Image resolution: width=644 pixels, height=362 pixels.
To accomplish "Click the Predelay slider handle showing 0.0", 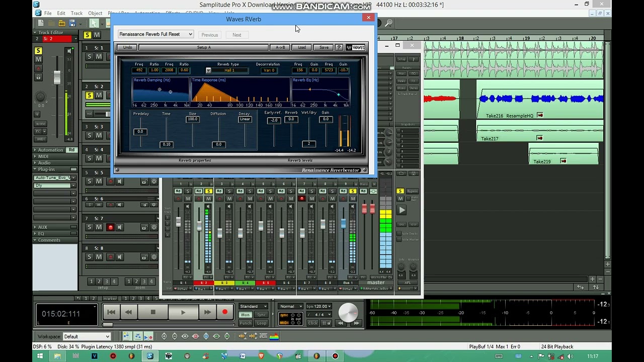I will (x=141, y=132).
